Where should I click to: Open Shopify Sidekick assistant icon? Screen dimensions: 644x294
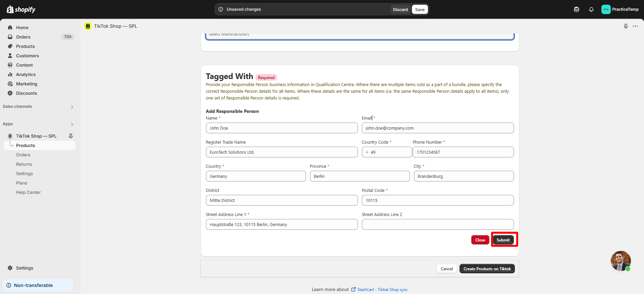click(x=576, y=9)
